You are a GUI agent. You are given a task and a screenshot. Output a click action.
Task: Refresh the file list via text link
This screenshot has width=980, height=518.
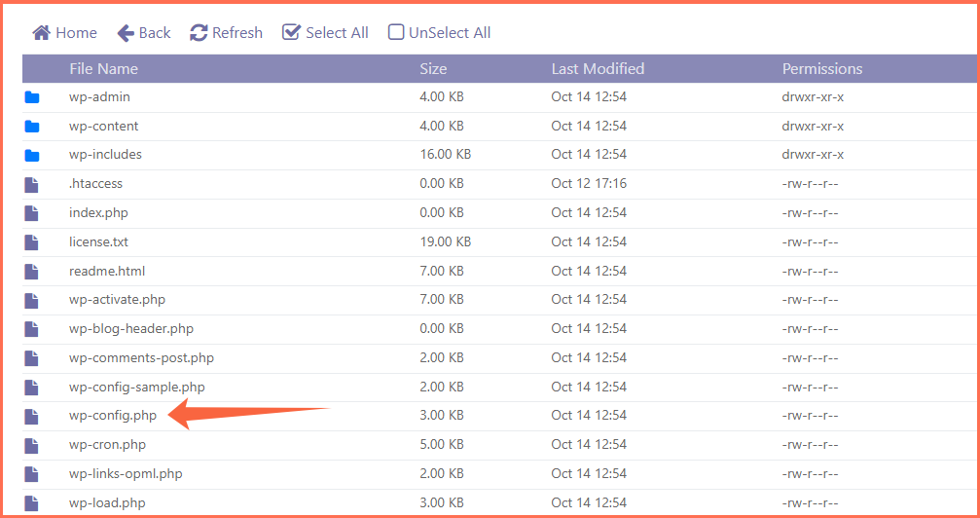pos(237,32)
